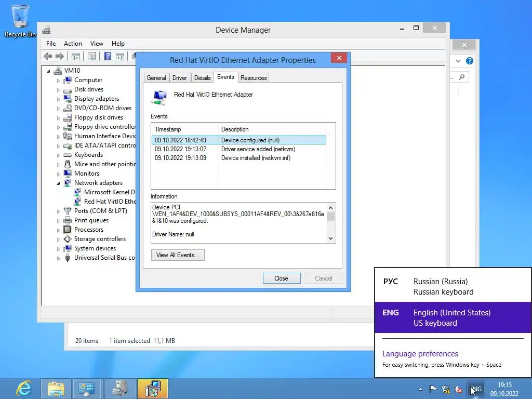The height and width of the screenshot is (399, 532).
Task: Click the search magnifier in the background window
Action: [x=462, y=77]
